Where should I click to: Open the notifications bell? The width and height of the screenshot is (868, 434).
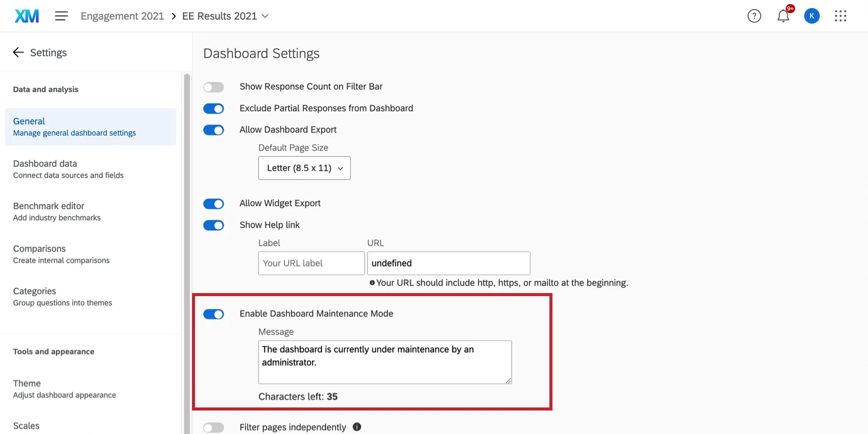point(783,16)
